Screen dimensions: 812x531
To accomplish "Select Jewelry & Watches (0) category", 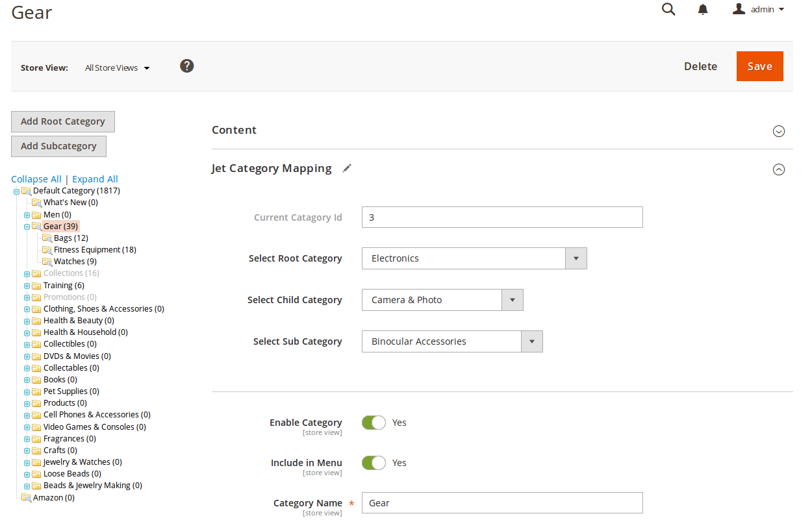I will tap(82, 462).
